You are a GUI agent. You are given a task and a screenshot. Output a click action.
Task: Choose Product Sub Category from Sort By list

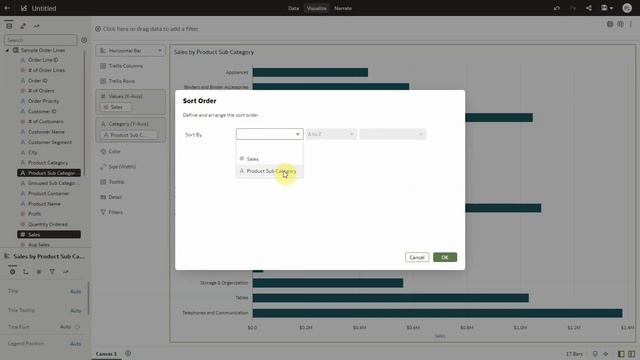click(x=269, y=171)
